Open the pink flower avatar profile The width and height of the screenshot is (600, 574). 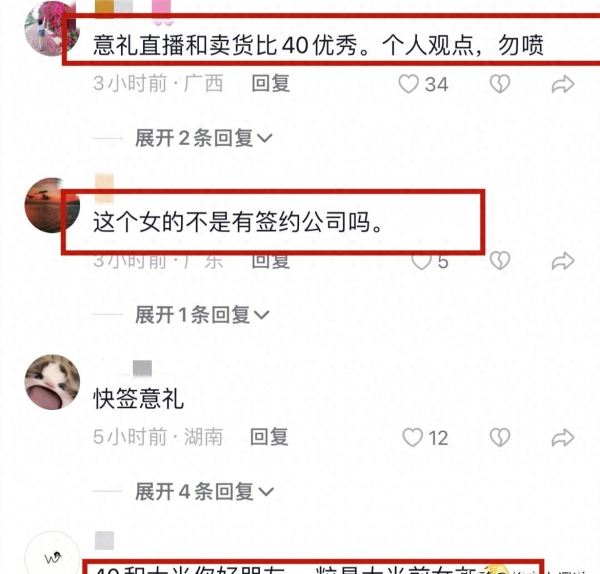coord(50,29)
